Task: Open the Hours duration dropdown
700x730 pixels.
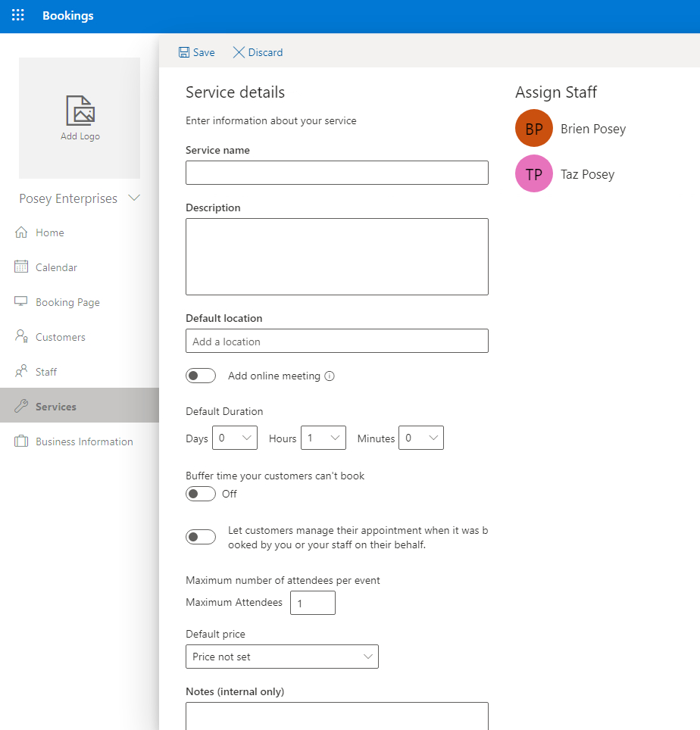Action: [x=323, y=438]
